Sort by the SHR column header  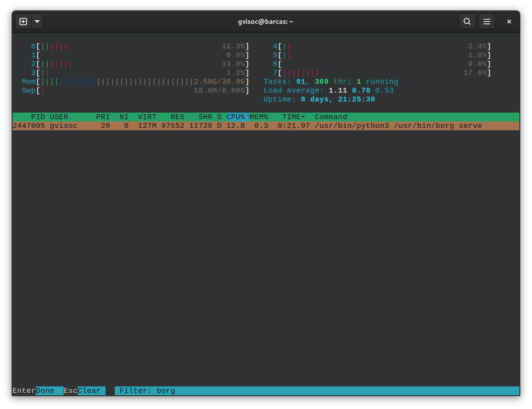205,117
